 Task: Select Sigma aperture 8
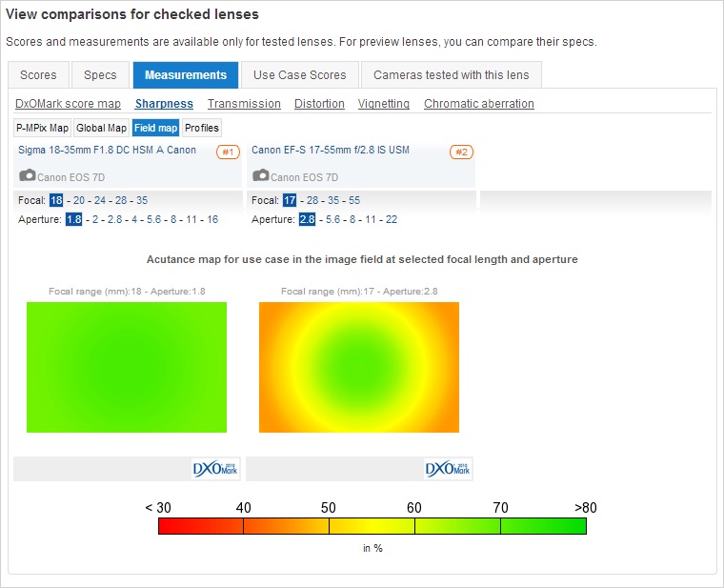pyautogui.click(x=173, y=219)
